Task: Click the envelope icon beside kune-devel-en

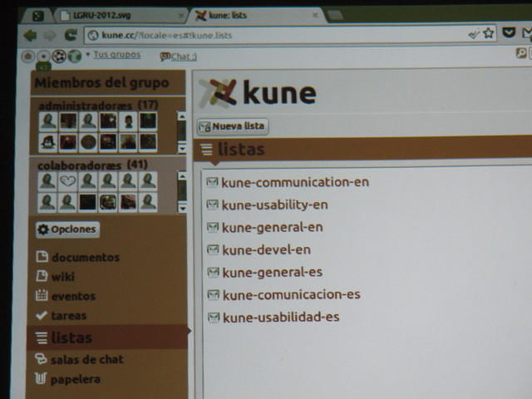Action: click(x=213, y=249)
